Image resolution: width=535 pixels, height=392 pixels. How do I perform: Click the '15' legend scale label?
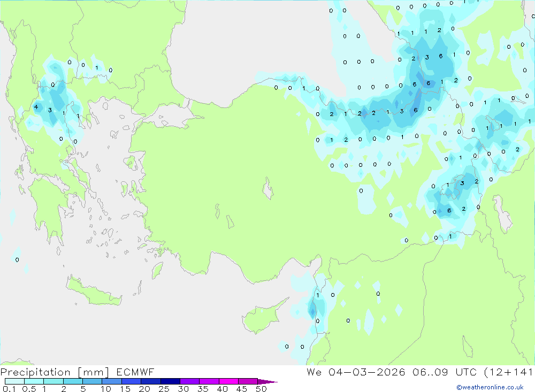[125, 389]
